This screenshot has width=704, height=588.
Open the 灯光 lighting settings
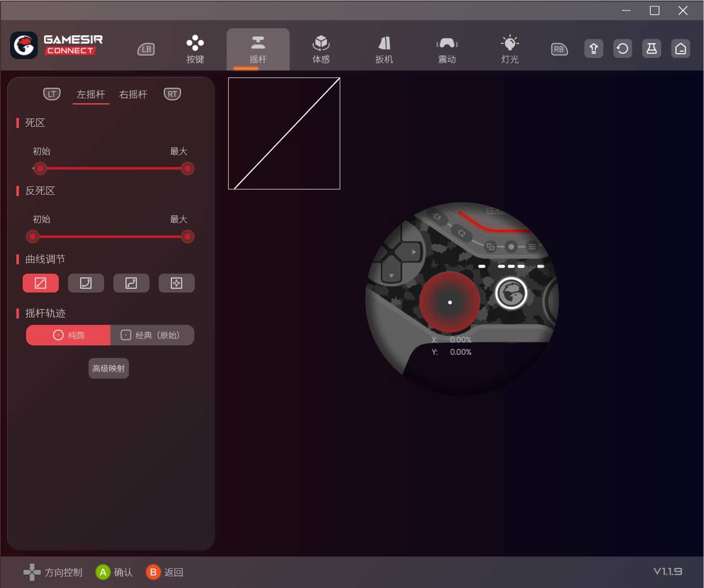coord(509,48)
